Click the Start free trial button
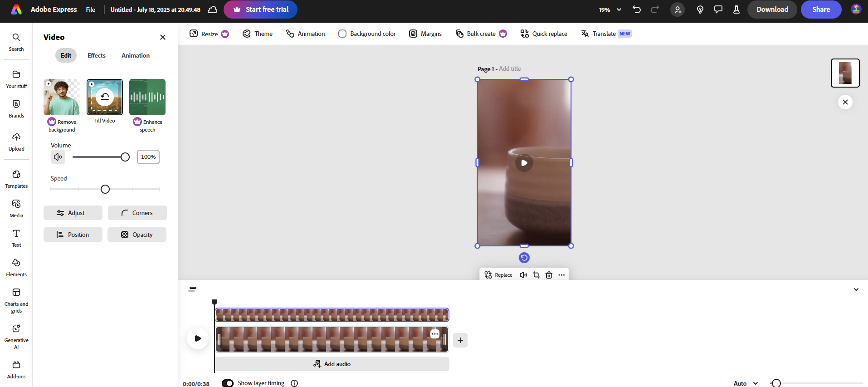Viewport: 868px width, 387px height. point(260,10)
